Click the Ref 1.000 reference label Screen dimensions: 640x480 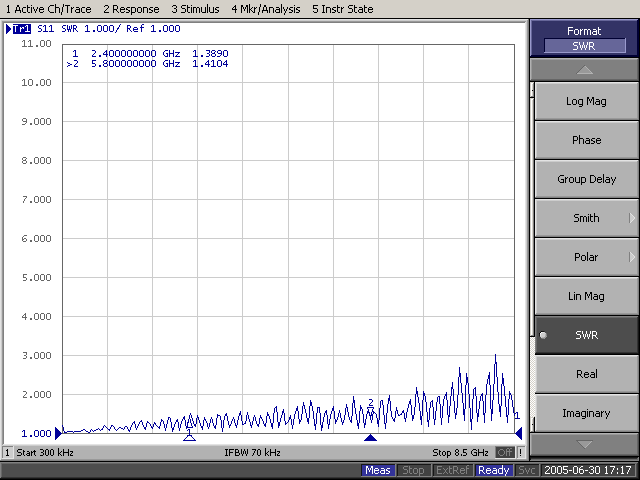(153, 29)
